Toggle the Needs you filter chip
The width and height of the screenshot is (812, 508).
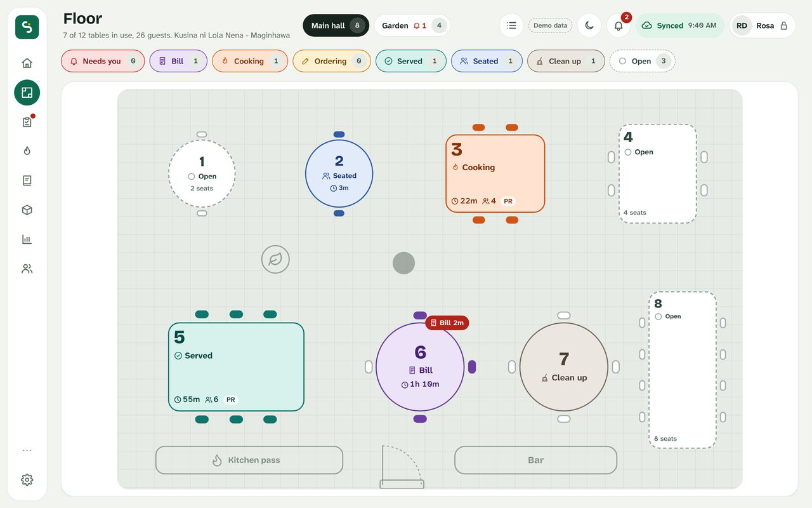click(x=103, y=61)
